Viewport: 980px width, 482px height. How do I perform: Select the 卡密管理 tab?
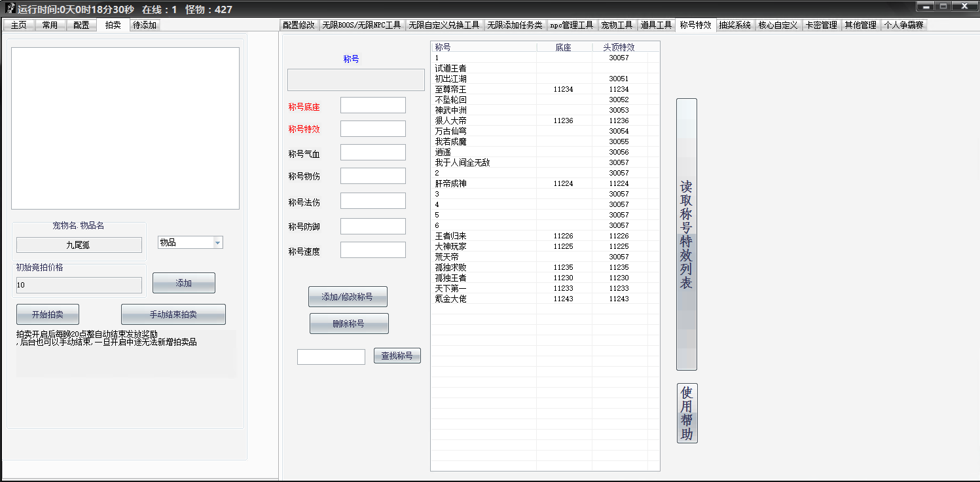[x=821, y=25]
